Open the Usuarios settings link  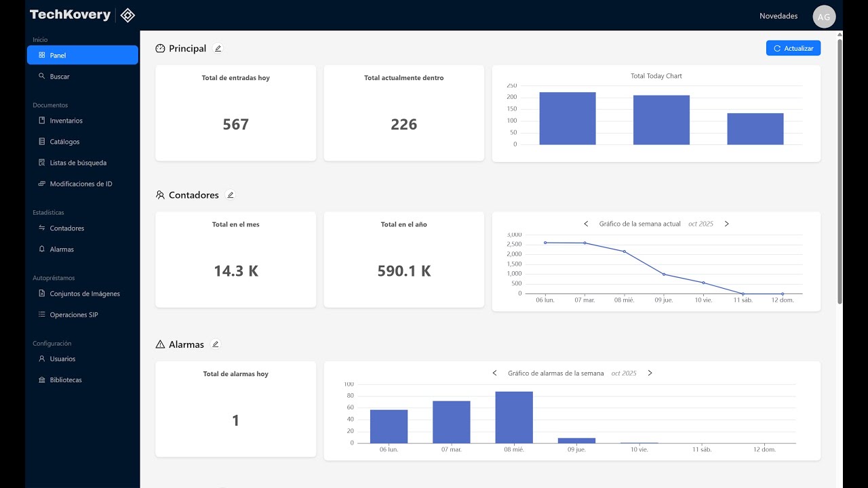83,359
